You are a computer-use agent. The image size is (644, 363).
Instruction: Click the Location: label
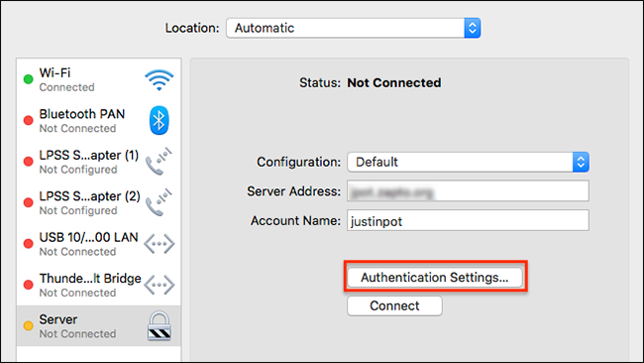pyautogui.click(x=192, y=28)
